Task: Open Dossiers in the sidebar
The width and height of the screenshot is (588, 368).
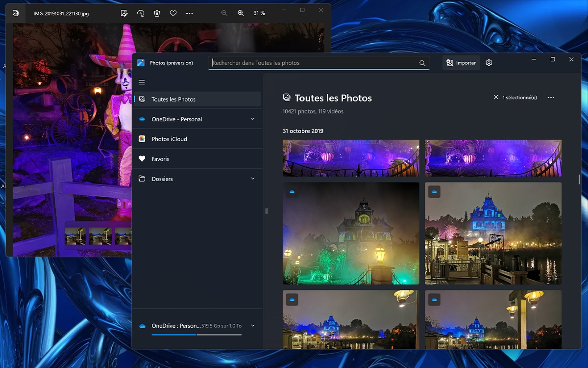Action: 196,179
